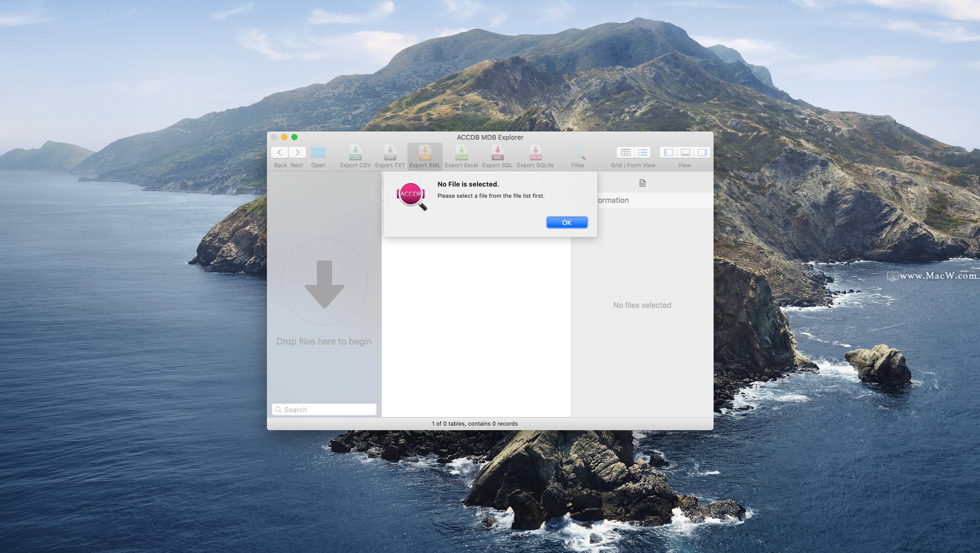Click the yellow minimize window button
This screenshot has width=980, height=553.
pyautogui.click(x=284, y=137)
